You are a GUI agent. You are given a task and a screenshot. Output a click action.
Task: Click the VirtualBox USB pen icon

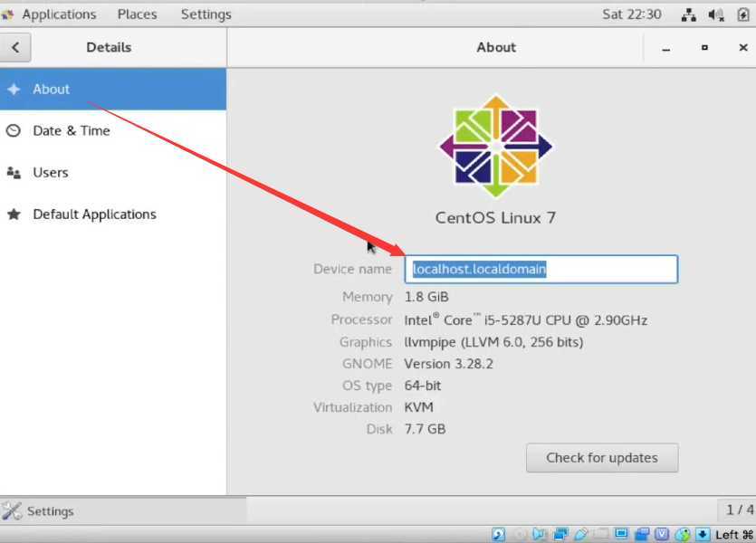(x=581, y=534)
